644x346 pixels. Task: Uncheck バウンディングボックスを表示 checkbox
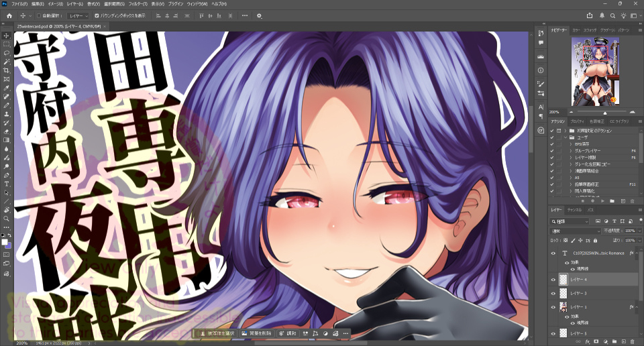pyautogui.click(x=97, y=15)
